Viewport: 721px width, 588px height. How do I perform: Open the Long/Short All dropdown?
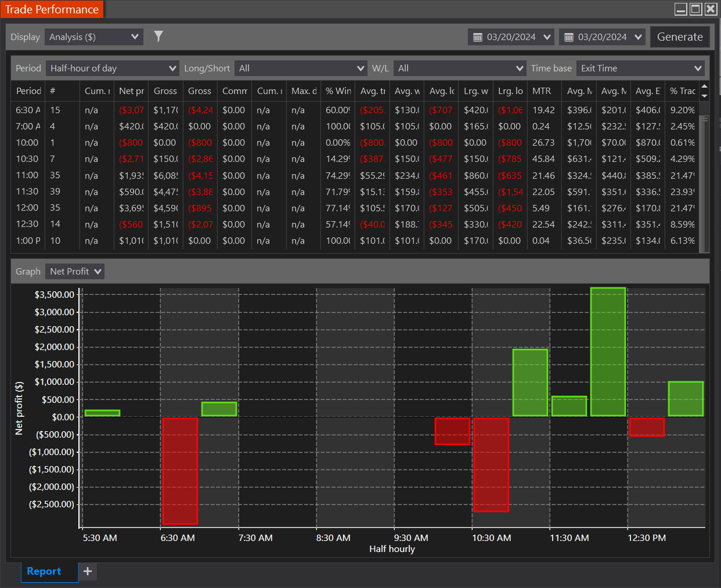point(301,68)
